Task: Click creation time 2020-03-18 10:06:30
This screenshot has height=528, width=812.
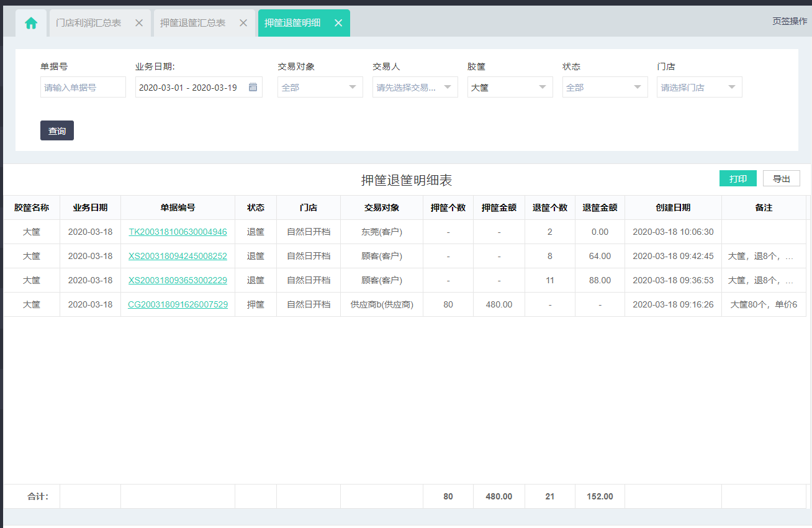Action: coord(674,232)
